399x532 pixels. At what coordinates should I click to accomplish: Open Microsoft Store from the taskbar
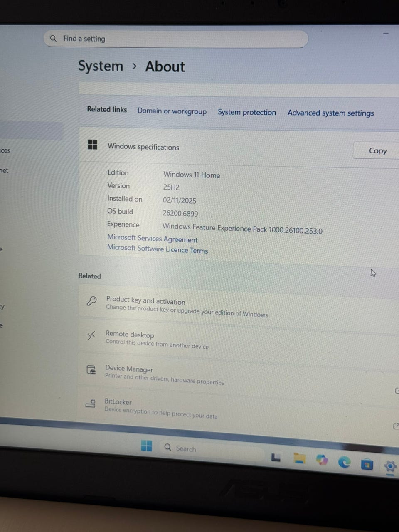coord(367,464)
